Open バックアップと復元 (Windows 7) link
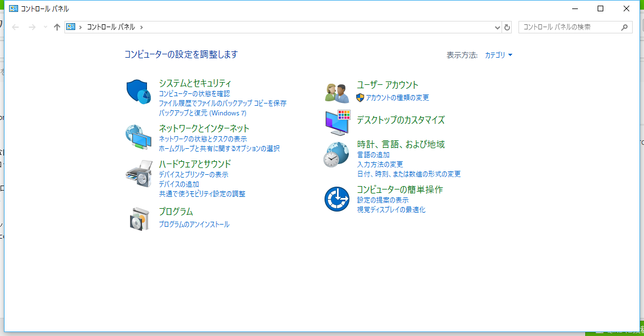644x336 pixels. pos(202,113)
